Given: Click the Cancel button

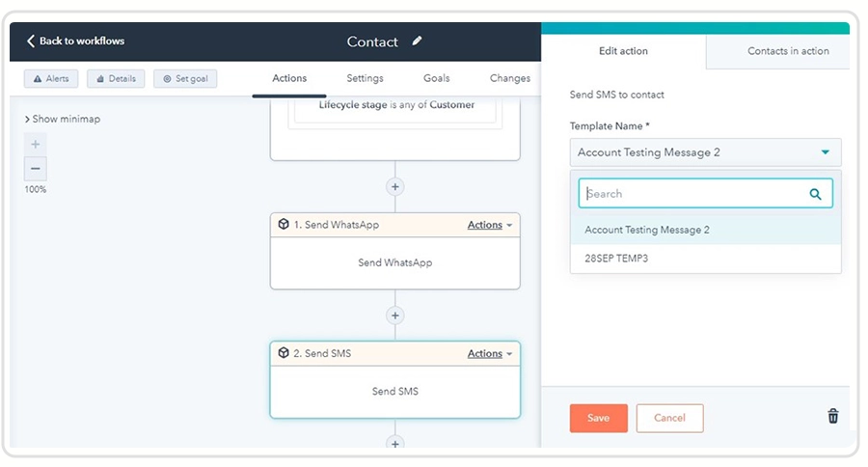Looking at the screenshot, I should point(670,418).
